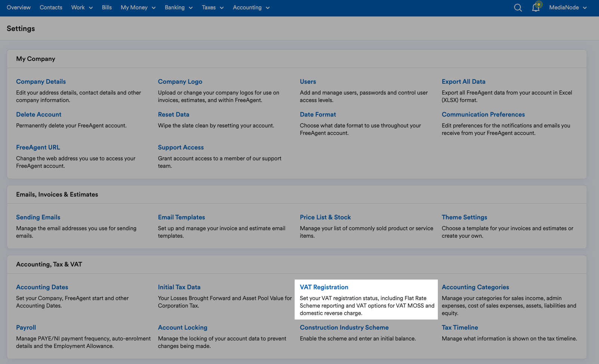Image resolution: width=599 pixels, height=364 pixels.
Task: Open the Tax Timeline link
Action: click(460, 327)
